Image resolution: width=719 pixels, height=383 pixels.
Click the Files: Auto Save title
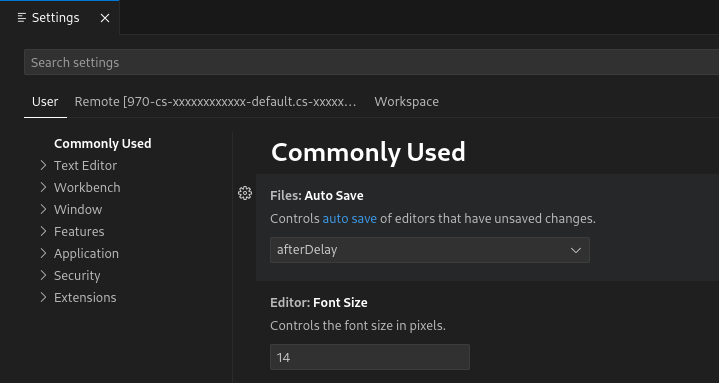coord(316,195)
